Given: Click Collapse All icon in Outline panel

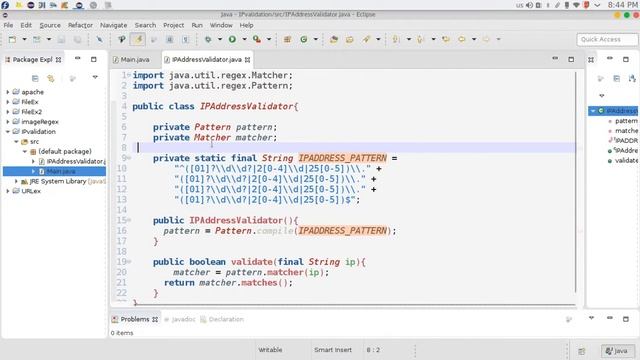Looking at the screenshot, I should (617, 78).
